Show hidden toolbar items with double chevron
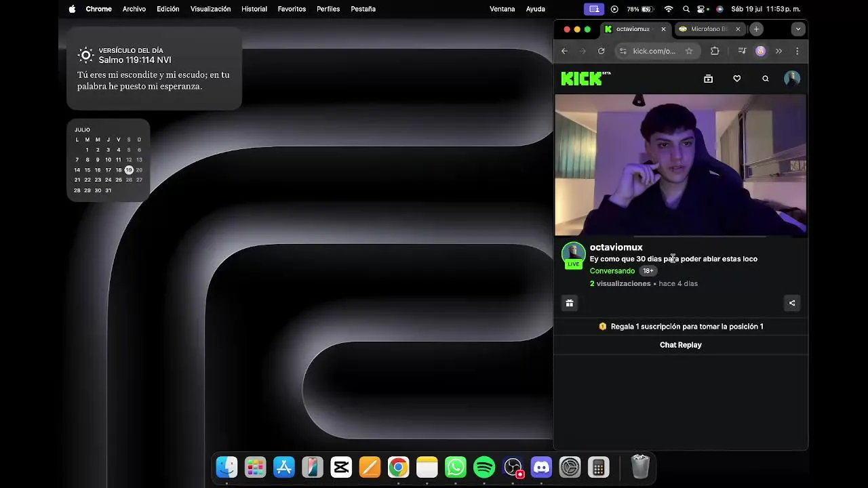Image resolution: width=868 pixels, height=488 pixels. (778, 51)
